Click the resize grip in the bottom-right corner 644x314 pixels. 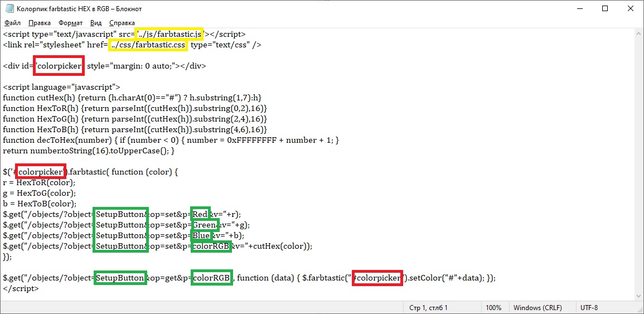pyautogui.click(x=640, y=310)
